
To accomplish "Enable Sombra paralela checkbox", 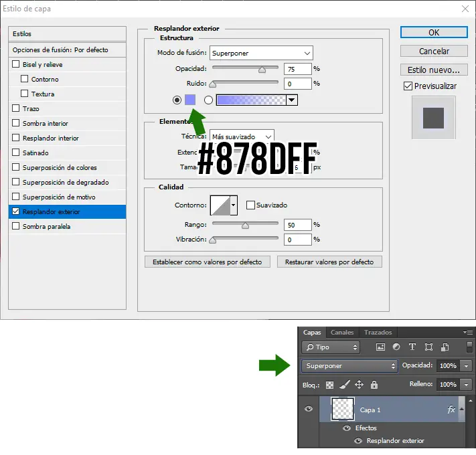I will point(16,226).
